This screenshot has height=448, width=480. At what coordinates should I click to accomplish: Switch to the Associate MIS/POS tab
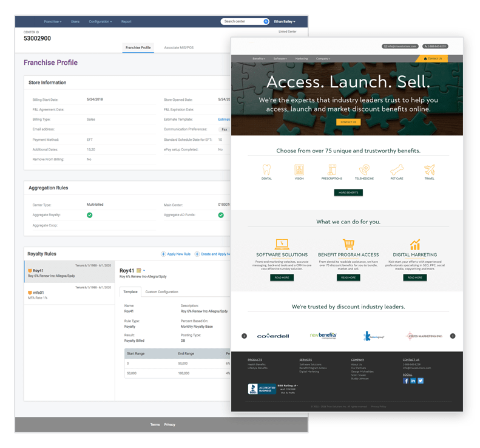(179, 47)
